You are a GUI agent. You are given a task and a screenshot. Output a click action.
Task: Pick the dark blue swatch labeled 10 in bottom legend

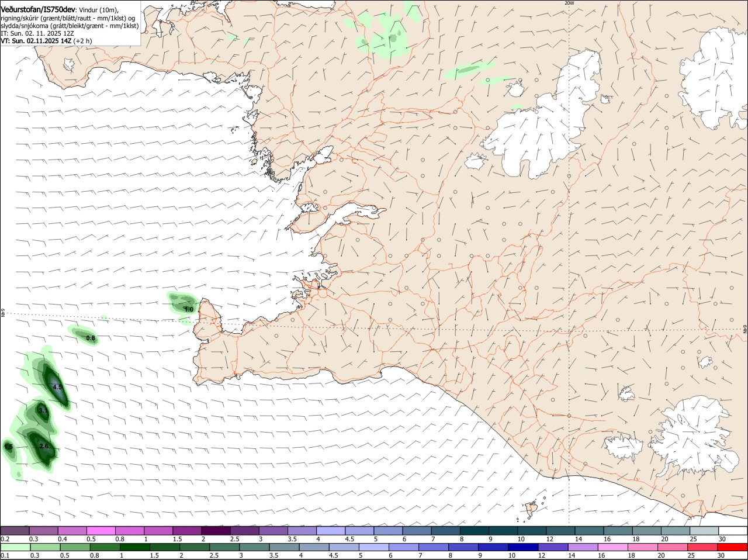coord(522,547)
